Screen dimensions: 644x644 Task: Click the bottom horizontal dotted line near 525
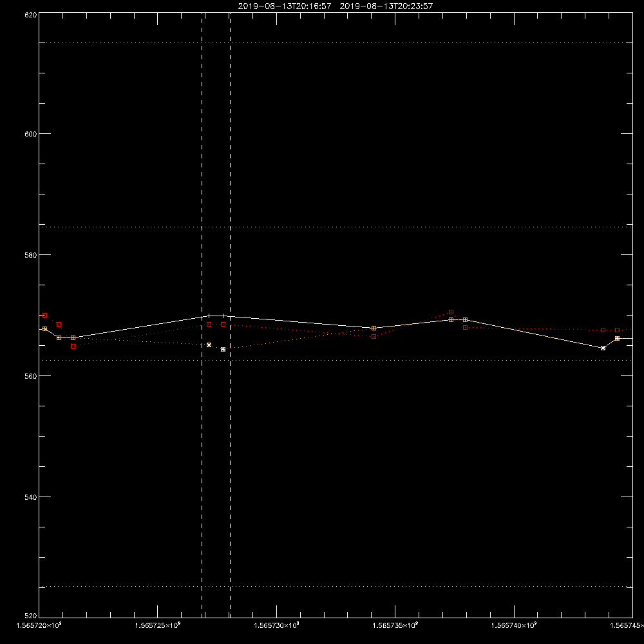pos(336,587)
